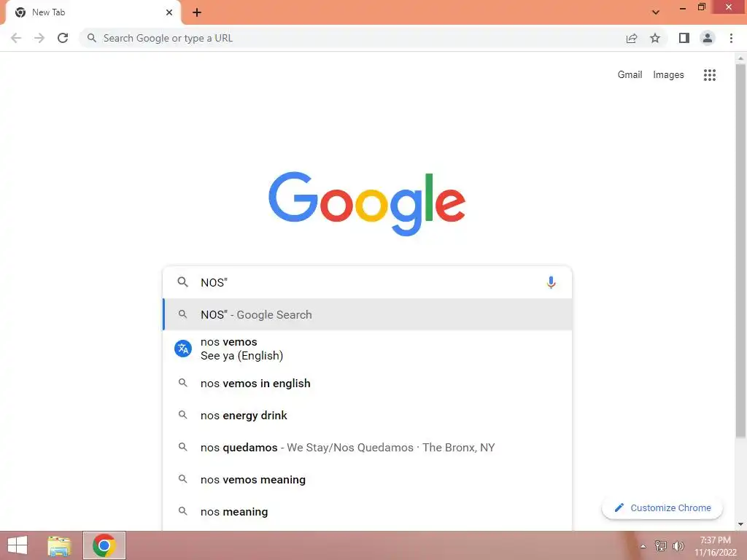
Task: Choose the nos vemos See ya suggestion
Action: coord(368,349)
